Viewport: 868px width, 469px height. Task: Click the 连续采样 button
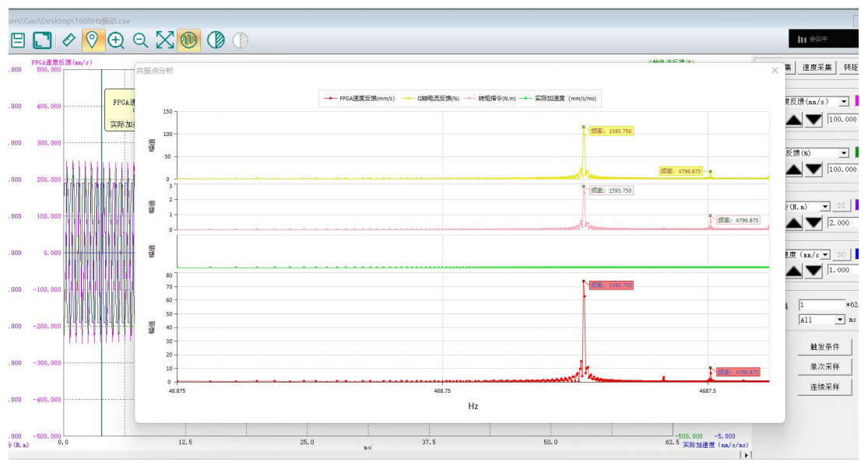tap(824, 387)
